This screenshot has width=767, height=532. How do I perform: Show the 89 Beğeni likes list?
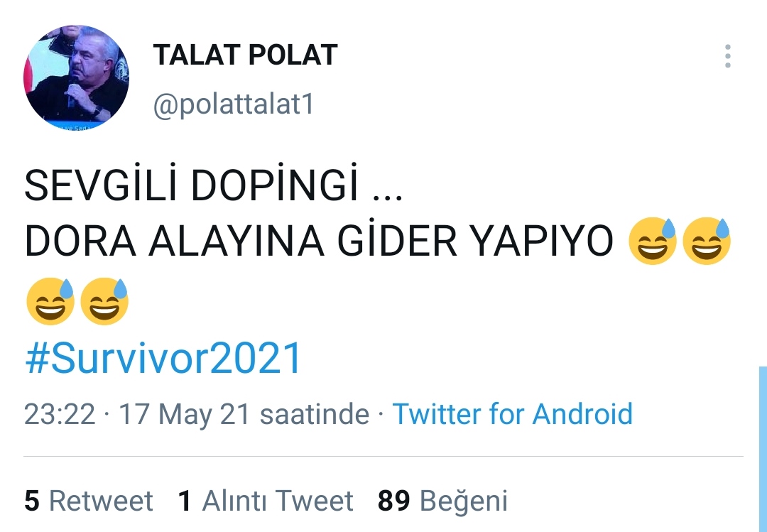pos(442,501)
